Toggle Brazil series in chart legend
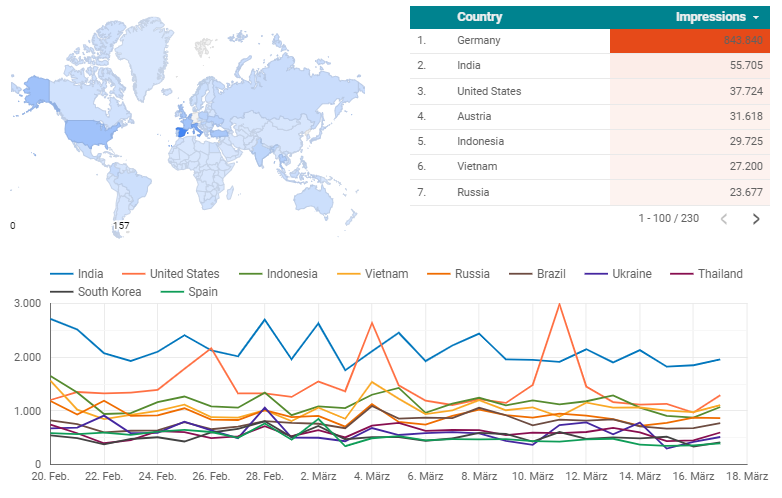The width and height of the screenshot is (782, 498). 538,274
